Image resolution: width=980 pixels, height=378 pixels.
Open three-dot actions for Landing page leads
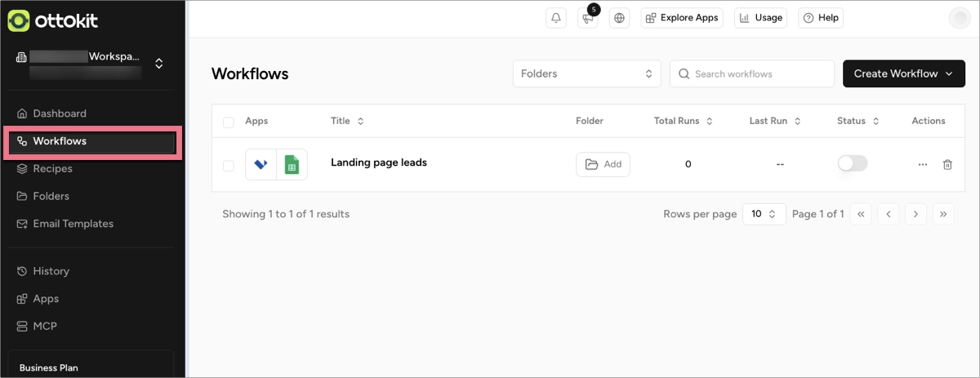point(922,164)
